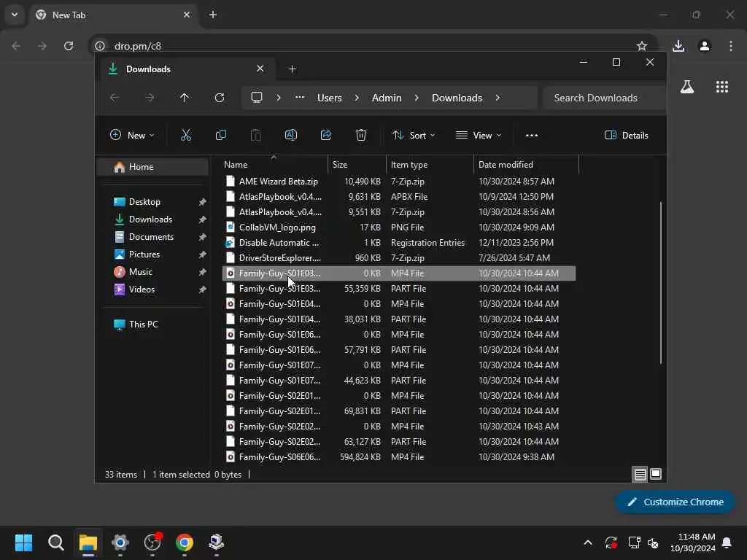Add a new File Explorer tab

pos(293,69)
